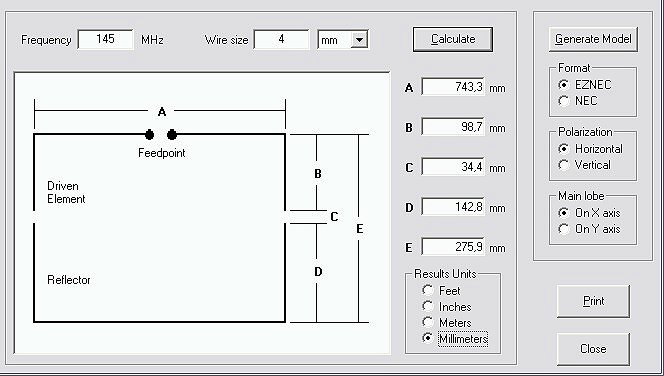Select Inches as results units
This screenshot has width=664, height=376.
447,307
